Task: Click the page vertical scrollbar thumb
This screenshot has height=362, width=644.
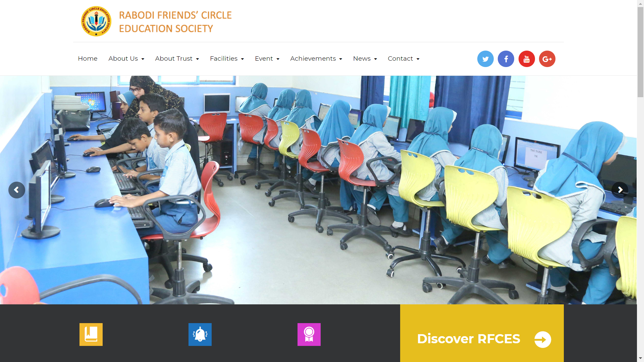Action: point(640,52)
